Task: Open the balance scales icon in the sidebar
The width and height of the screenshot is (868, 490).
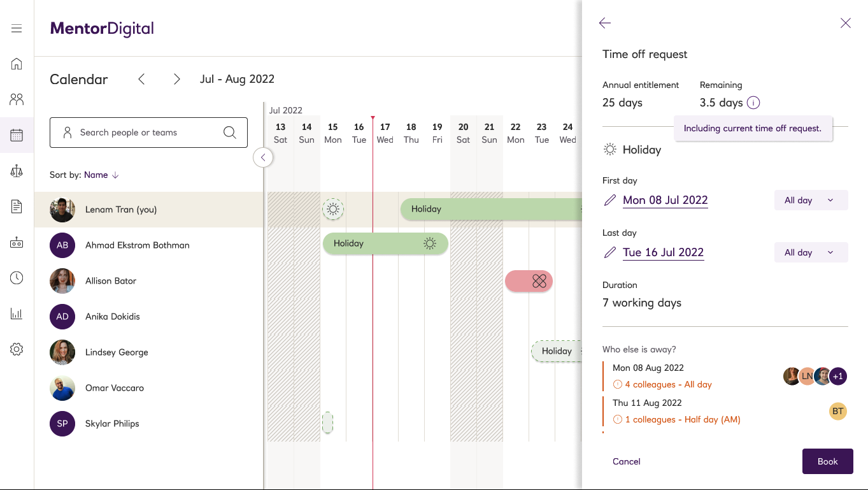Action: [x=17, y=171]
